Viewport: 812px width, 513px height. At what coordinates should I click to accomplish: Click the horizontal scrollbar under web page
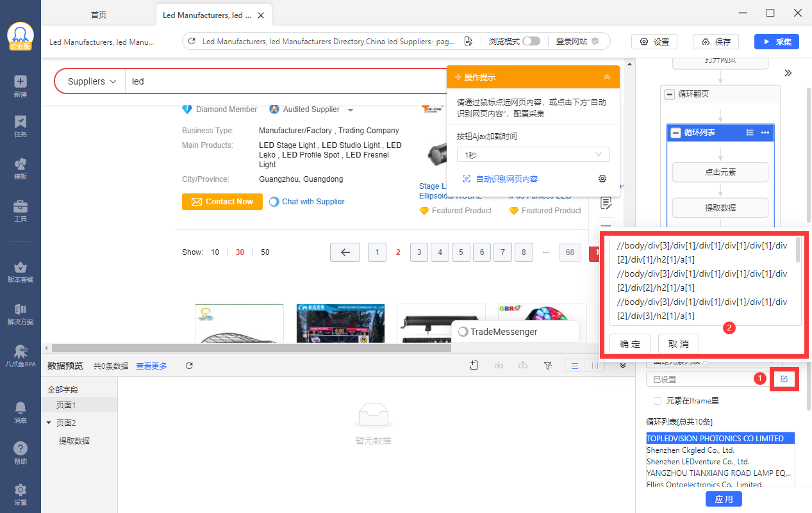tap(251, 348)
